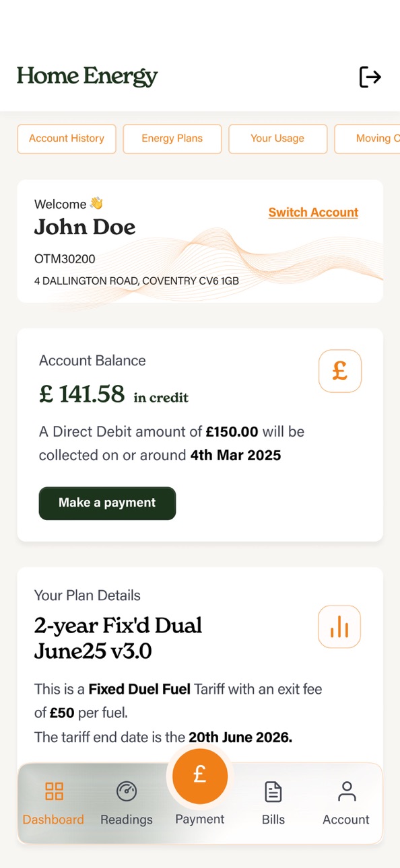Open the Account person icon
400x868 pixels.
(346, 791)
